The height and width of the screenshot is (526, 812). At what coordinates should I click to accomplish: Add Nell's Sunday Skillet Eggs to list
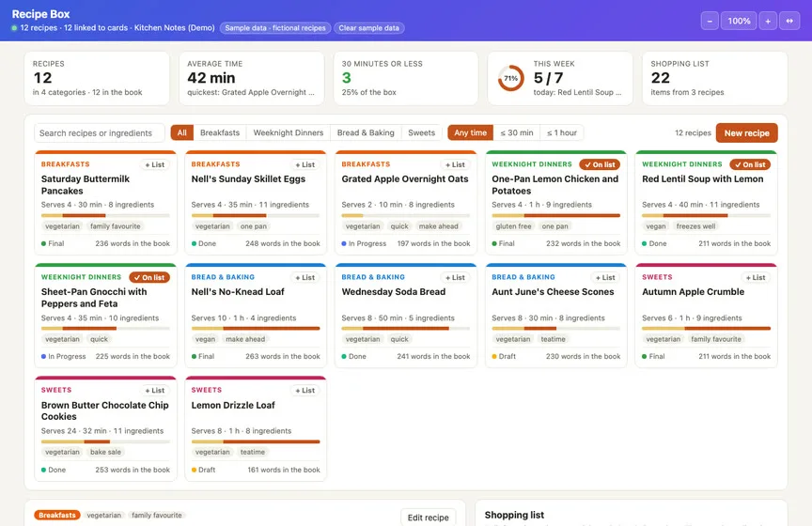coord(305,164)
